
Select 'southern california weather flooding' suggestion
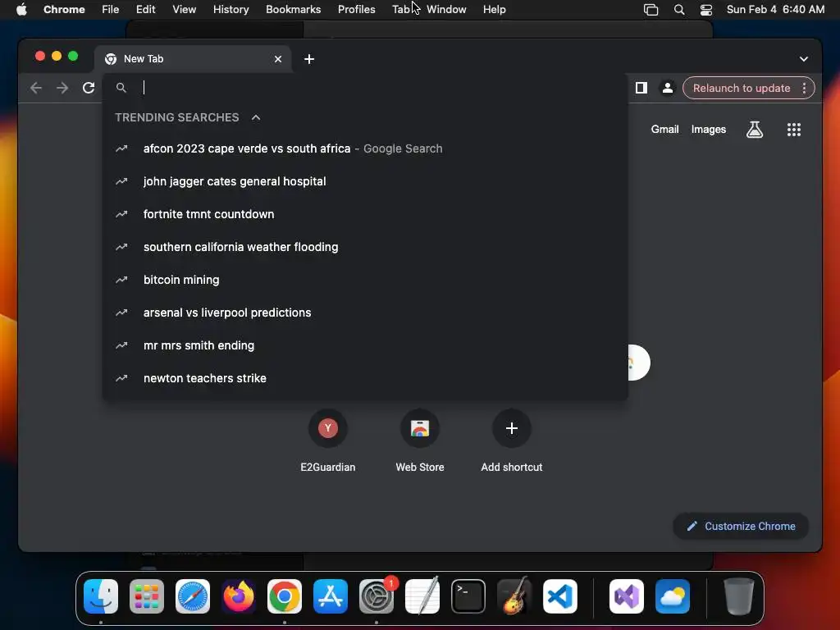click(365, 247)
